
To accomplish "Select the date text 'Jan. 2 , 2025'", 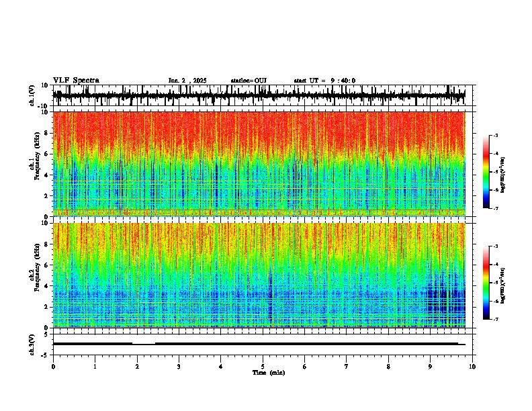I will click(x=187, y=81).
